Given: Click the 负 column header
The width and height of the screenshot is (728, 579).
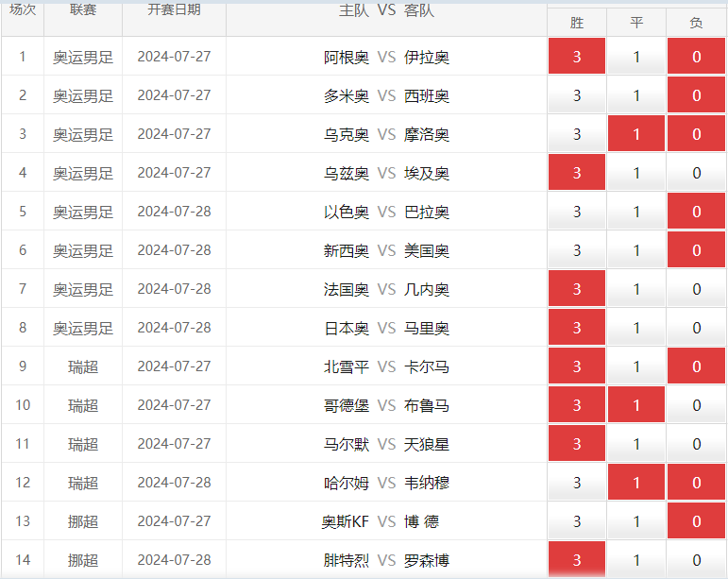Looking at the screenshot, I should pyautogui.click(x=696, y=23).
